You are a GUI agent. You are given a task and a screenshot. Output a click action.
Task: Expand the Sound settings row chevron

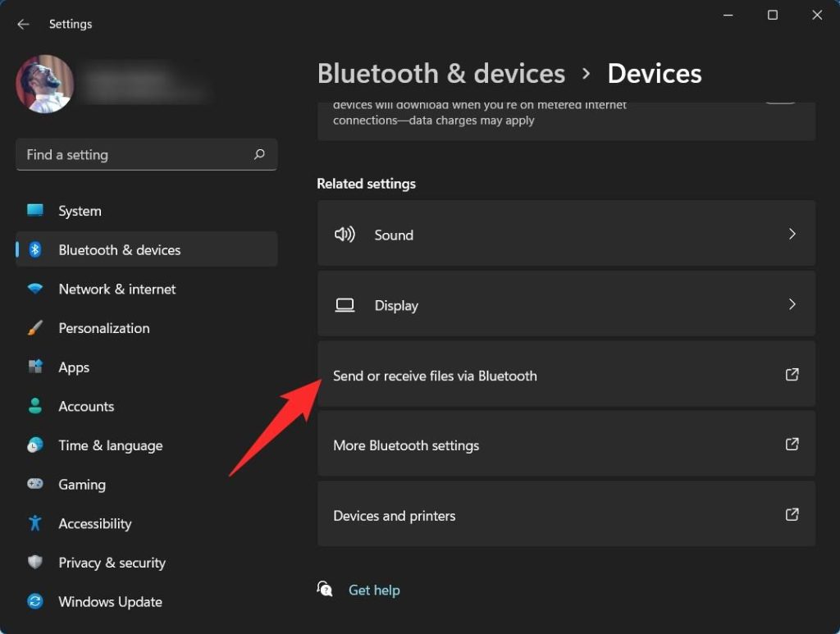[792, 234]
